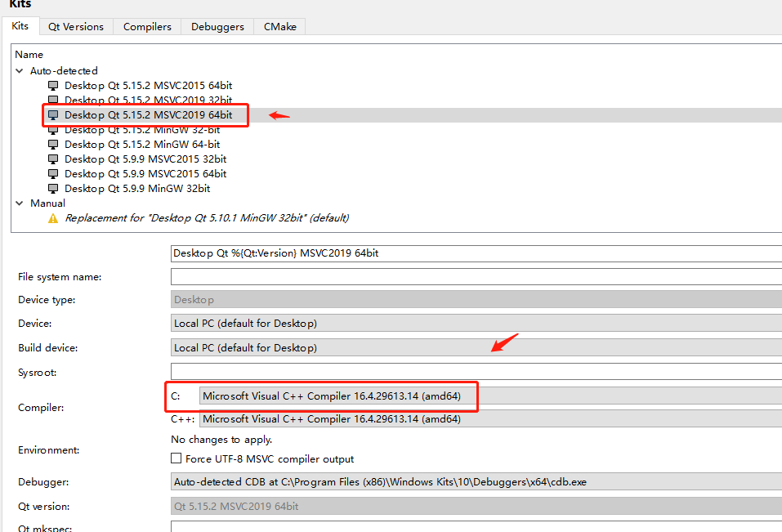Switch to the Kits tab
This screenshot has height=532, width=782.
20,26
